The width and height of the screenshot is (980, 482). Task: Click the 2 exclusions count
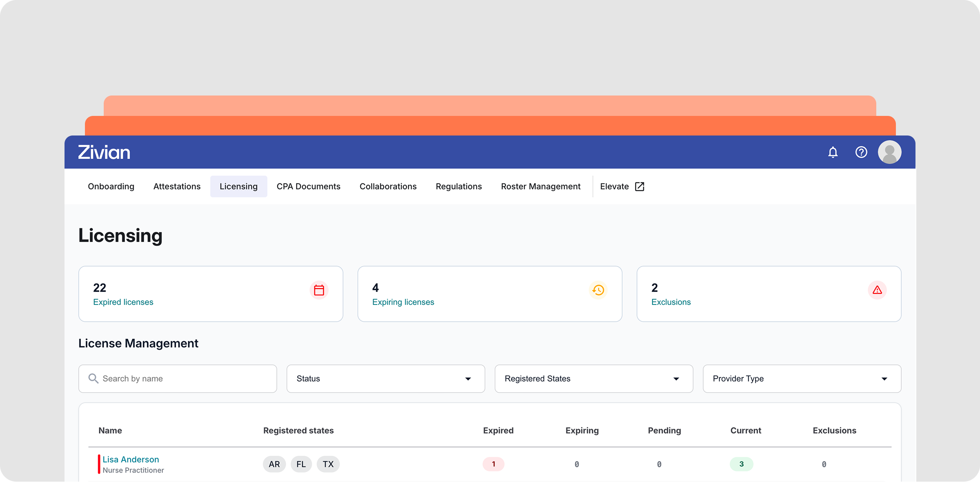tap(655, 288)
